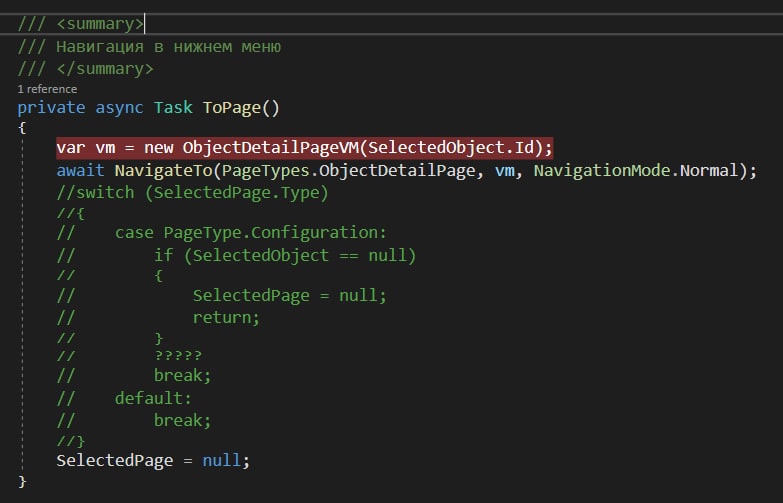Click the 'Навигация в нижнем меню' comment
The image size is (783, 503).
pos(149,46)
